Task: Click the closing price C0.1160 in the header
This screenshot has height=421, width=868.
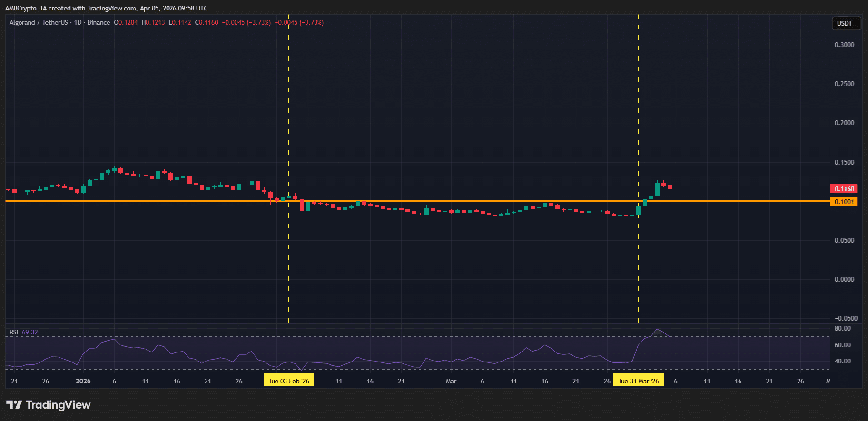Action: coord(207,22)
